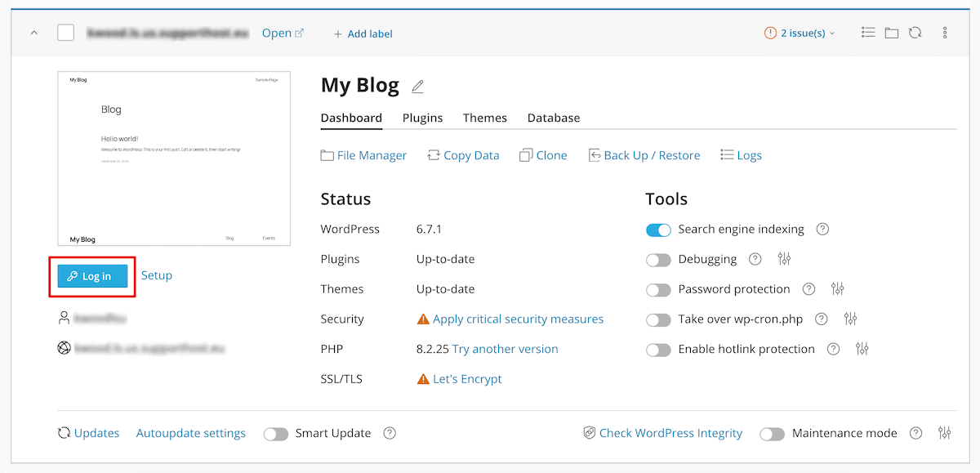Screen dimensions: 980x473
Task: Turn on hotlink protection
Action: 658,350
